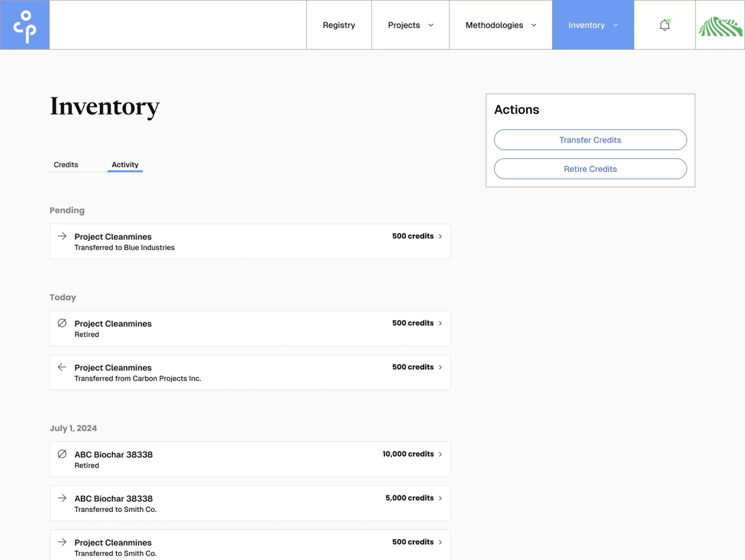Click the retired icon on today's Cleanmines row
Image resolution: width=745 pixels, height=560 pixels.
(62, 323)
